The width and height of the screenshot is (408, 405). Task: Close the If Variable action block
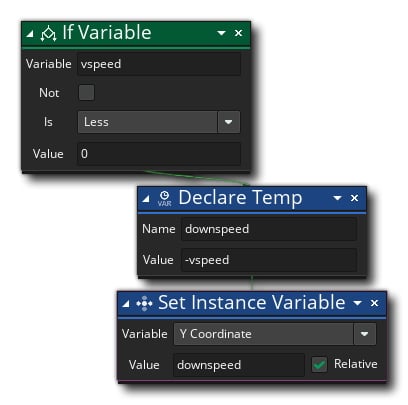[x=238, y=33]
